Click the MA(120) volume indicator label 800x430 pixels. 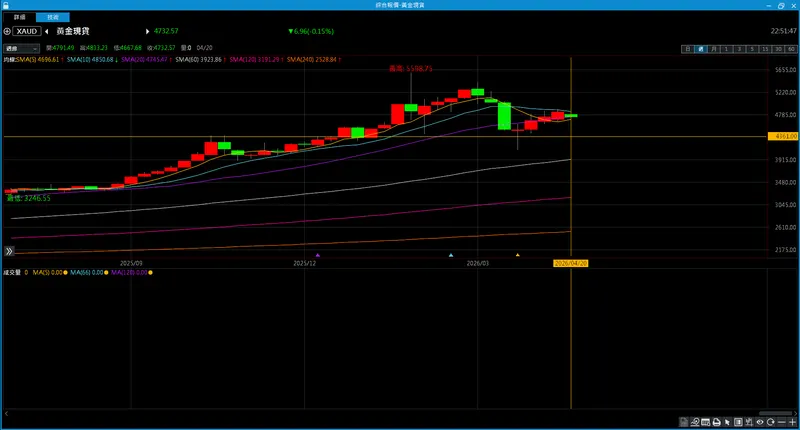(129, 272)
